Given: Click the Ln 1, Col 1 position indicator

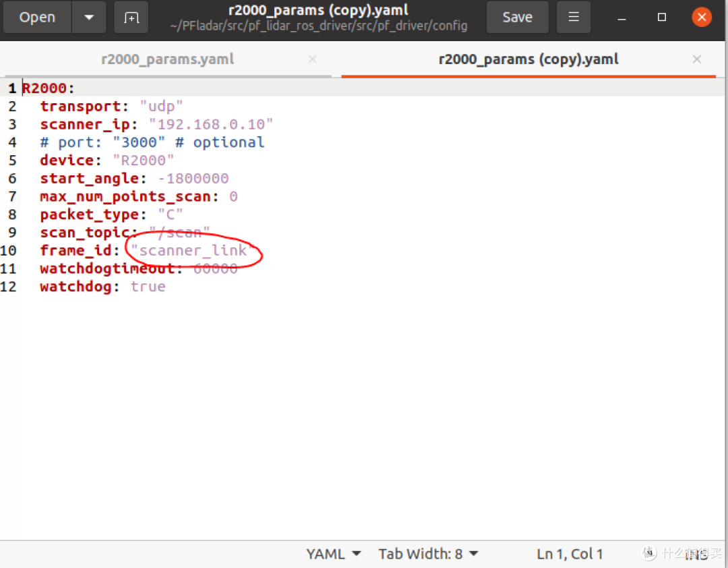Looking at the screenshot, I should [570, 554].
